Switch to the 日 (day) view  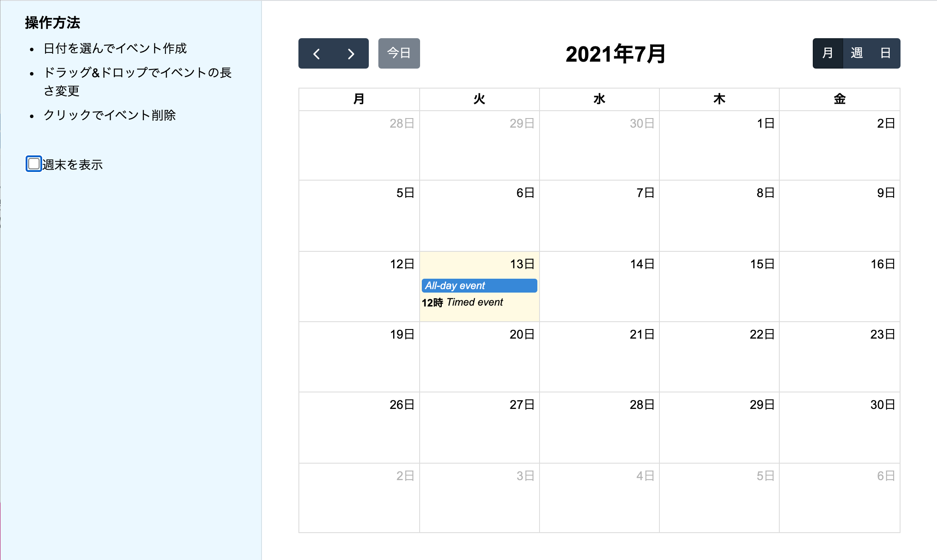point(885,53)
